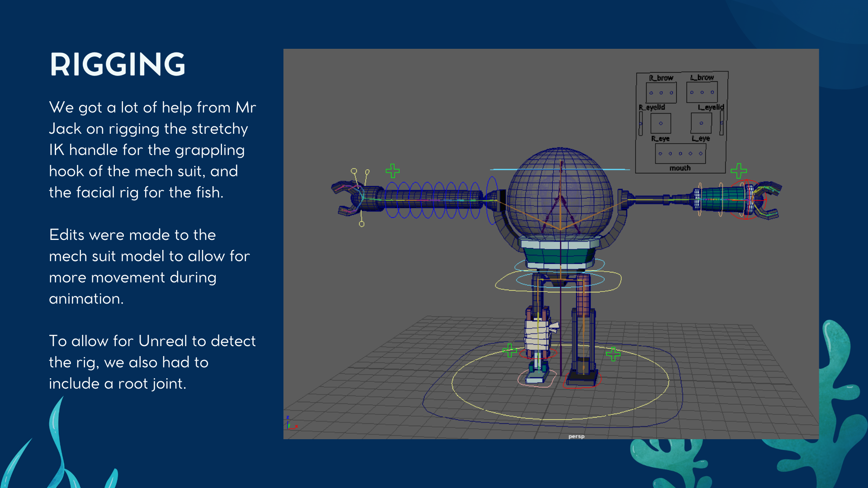The height and width of the screenshot is (488, 868).
Task: Click the R_eyelid vertical slider
Action: [641, 123]
